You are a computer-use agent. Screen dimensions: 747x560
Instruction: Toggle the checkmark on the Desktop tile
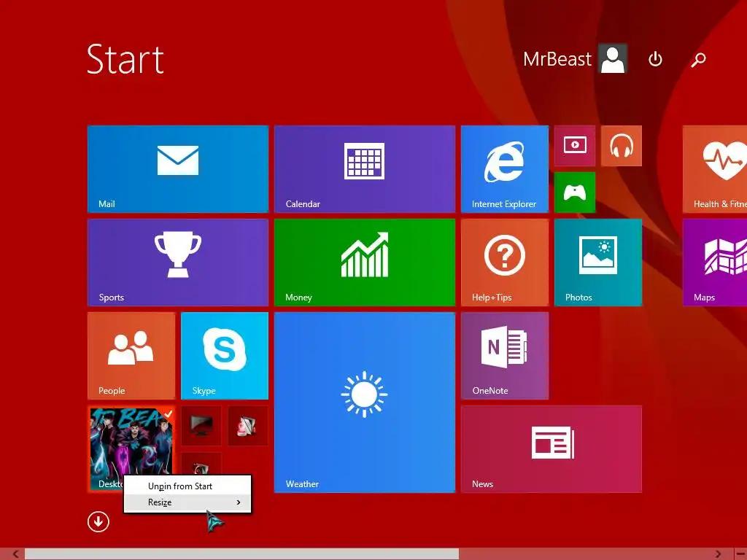pos(169,413)
